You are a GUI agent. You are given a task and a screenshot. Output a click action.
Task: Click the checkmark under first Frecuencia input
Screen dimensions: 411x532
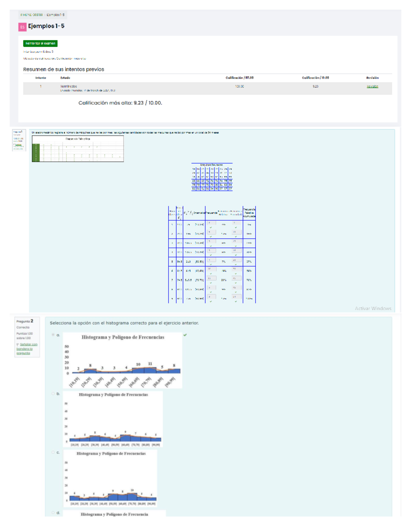(x=211, y=227)
